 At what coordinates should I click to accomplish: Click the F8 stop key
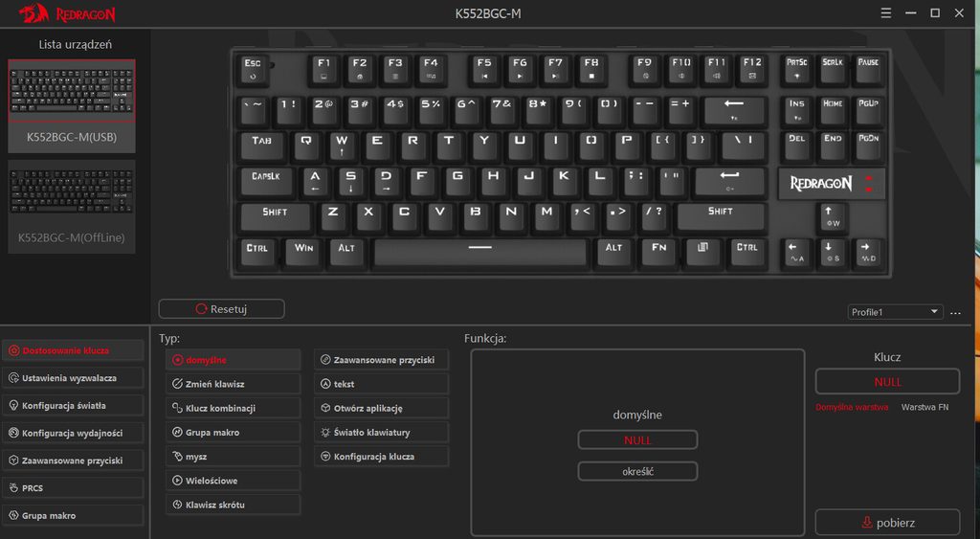tap(591, 69)
